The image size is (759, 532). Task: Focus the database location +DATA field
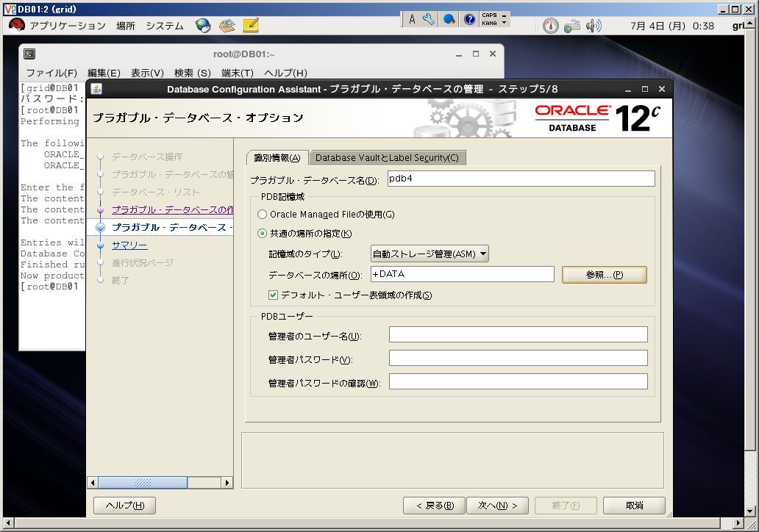pyautogui.click(x=463, y=274)
